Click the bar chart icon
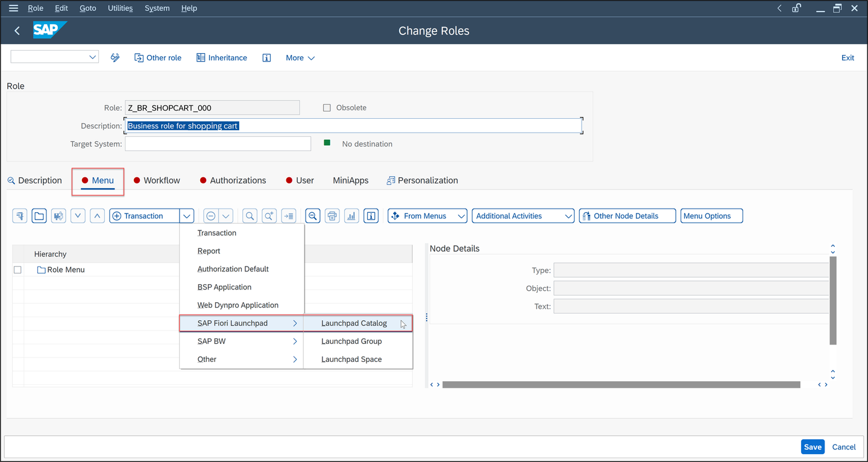 click(x=351, y=216)
